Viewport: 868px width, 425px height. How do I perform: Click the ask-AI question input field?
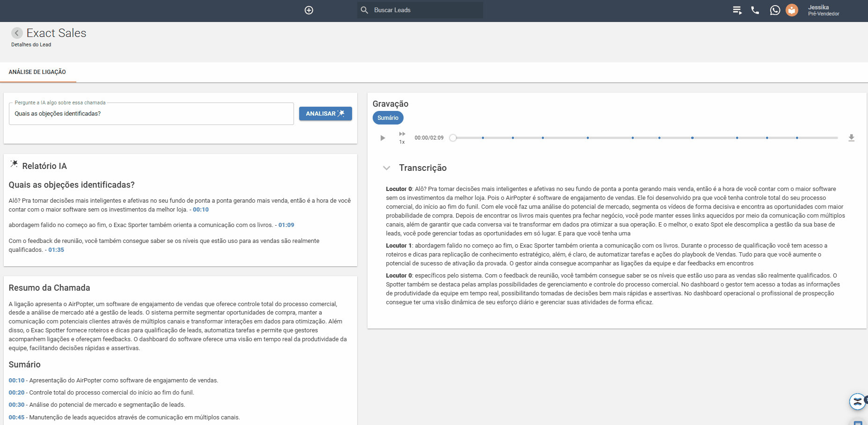tap(151, 114)
